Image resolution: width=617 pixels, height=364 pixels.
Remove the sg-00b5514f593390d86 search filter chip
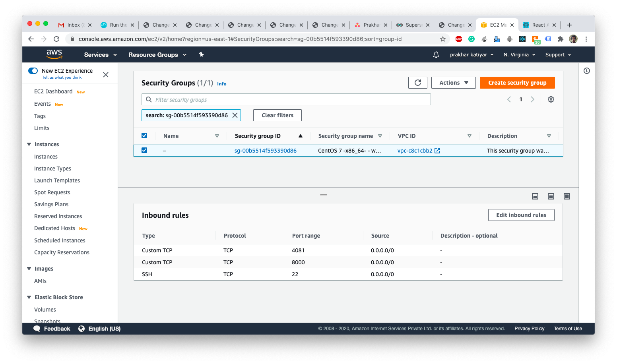click(x=235, y=115)
